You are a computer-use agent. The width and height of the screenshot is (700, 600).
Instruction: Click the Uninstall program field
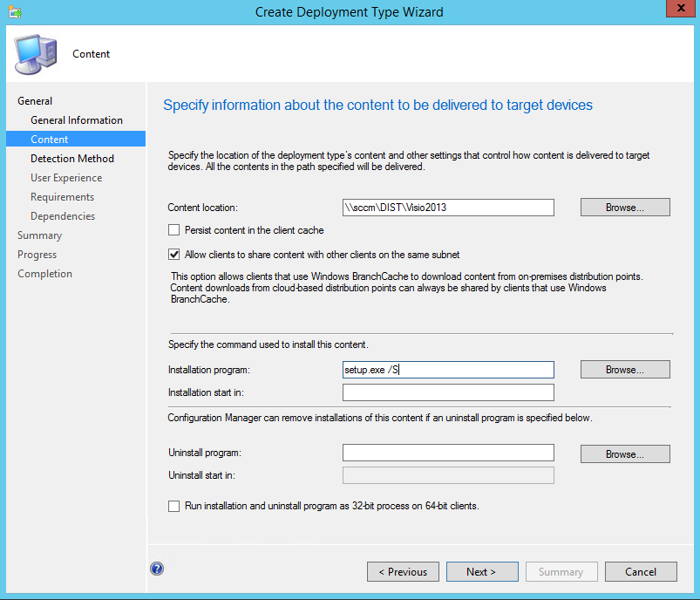point(448,453)
